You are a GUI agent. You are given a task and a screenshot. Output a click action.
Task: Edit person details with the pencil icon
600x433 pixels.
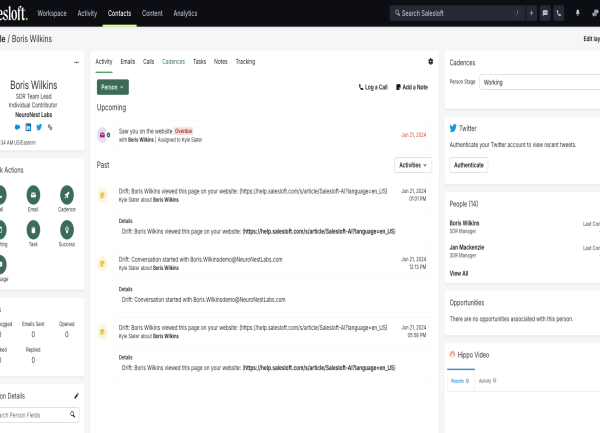click(76, 396)
